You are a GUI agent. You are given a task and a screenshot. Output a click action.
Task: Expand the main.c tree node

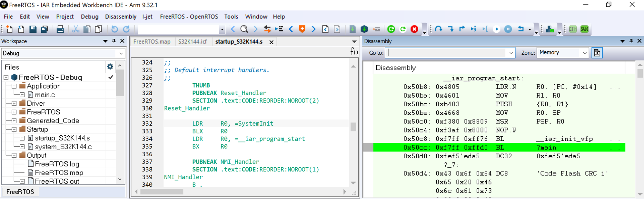click(22, 95)
